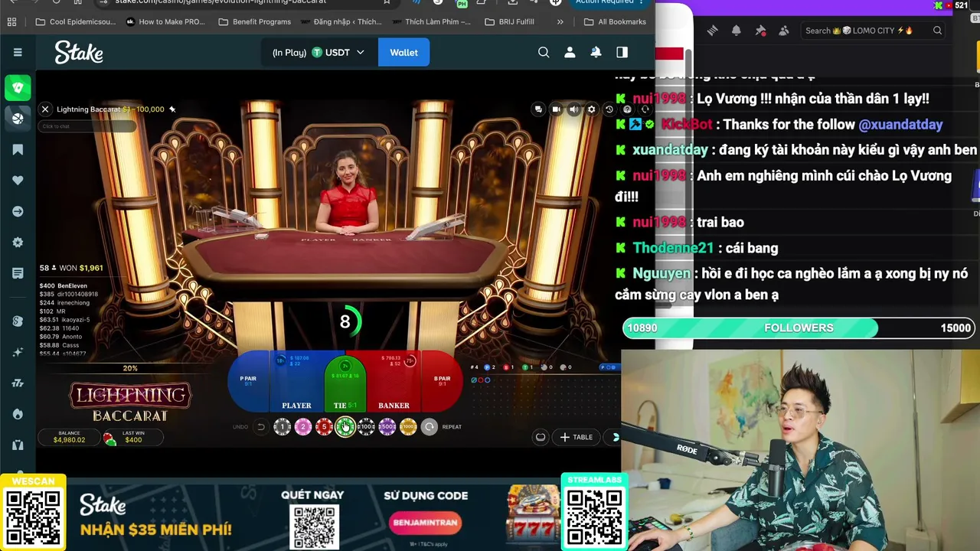Toggle the Stake side panel icon
Viewport: 980px width, 551px height.
(622, 52)
